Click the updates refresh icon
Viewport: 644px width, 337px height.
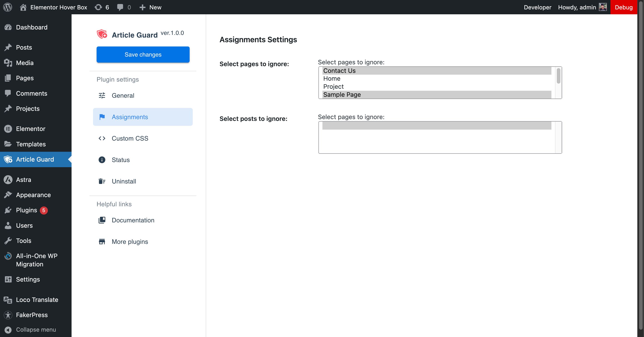click(x=98, y=7)
